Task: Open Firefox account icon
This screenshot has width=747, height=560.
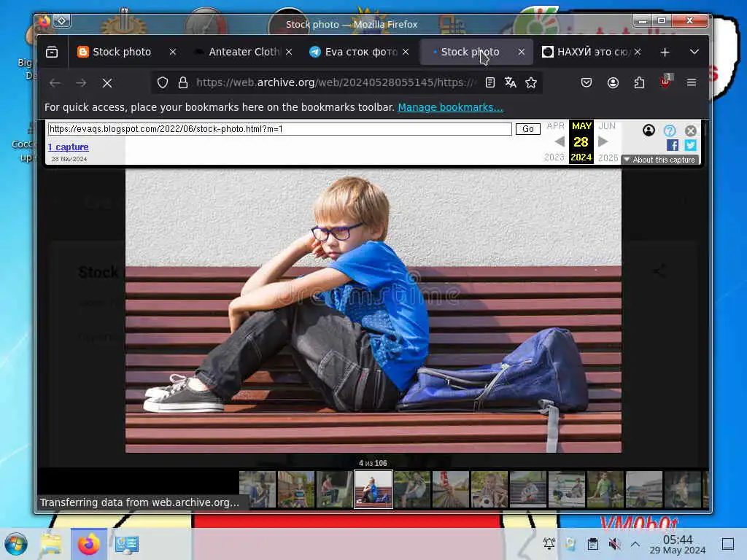Action: (613, 82)
